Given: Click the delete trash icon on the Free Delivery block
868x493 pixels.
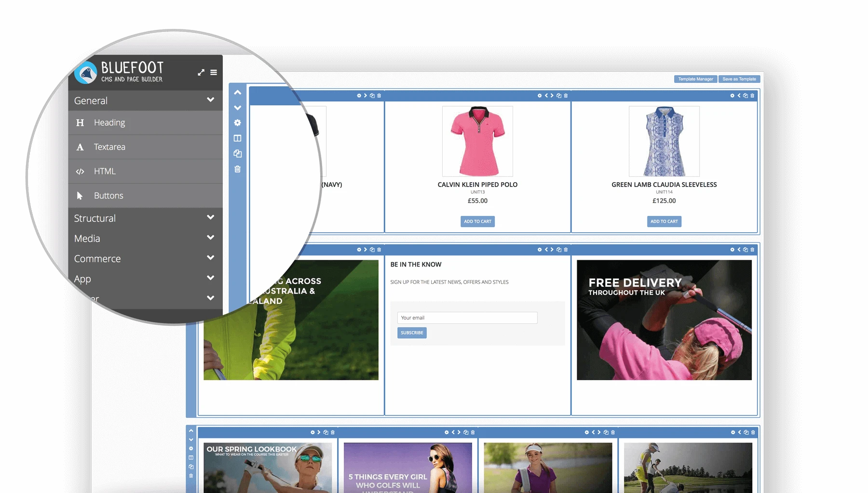Looking at the screenshot, I should [752, 250].
